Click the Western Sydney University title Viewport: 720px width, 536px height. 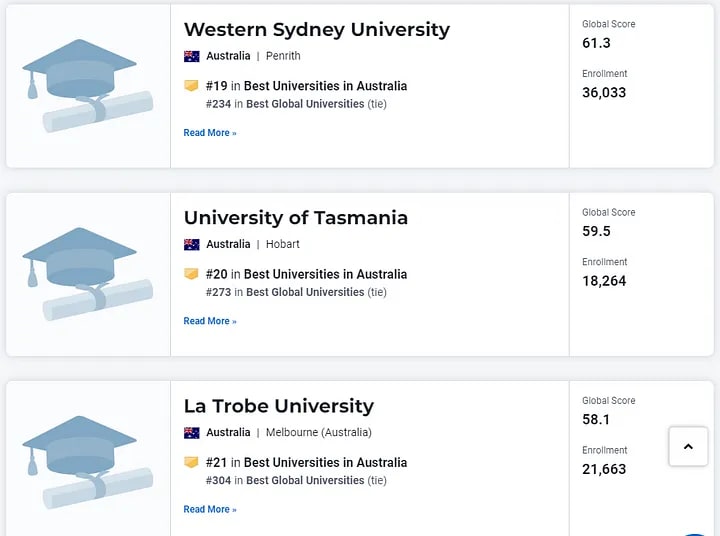(316, 30)
